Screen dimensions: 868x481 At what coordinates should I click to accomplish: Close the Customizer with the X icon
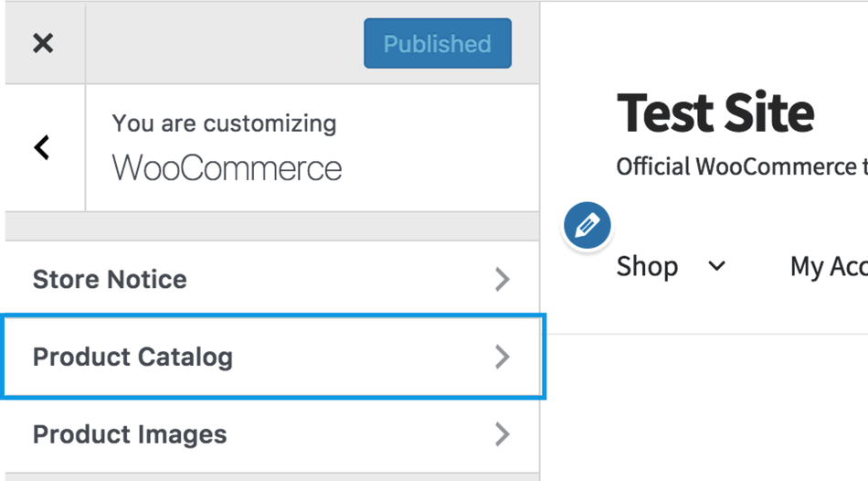click(43, 43)
